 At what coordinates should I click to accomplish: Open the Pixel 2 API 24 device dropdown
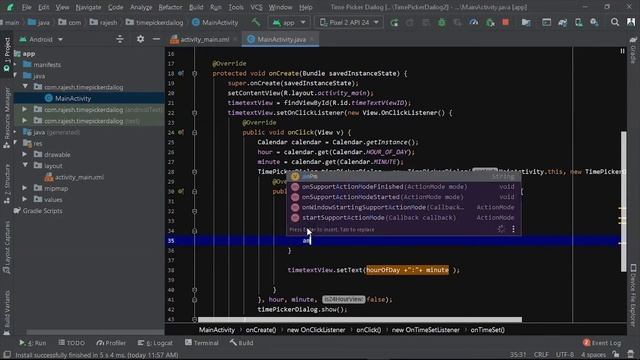pos(349,22)
